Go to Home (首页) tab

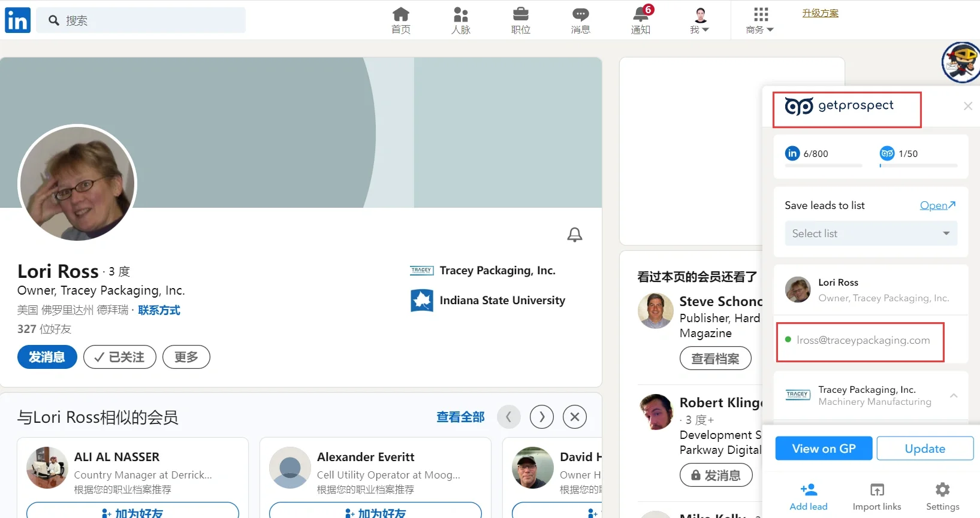(401, 20)
